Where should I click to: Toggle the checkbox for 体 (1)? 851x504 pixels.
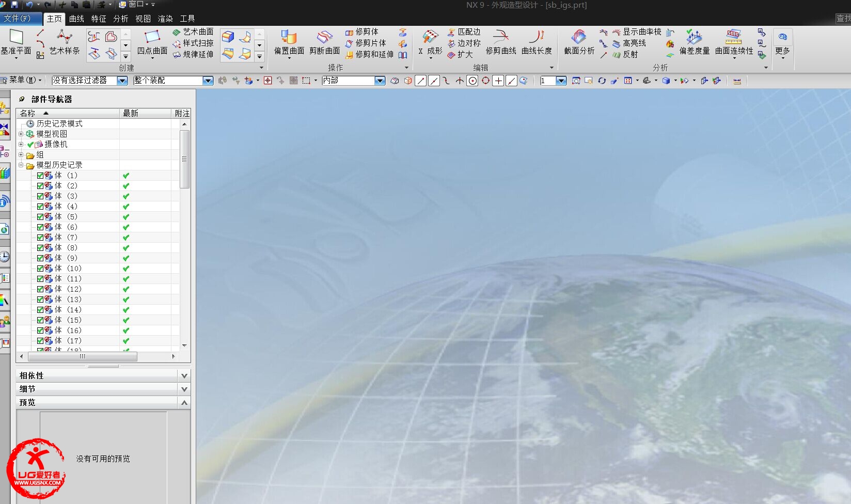pos(40,176)
